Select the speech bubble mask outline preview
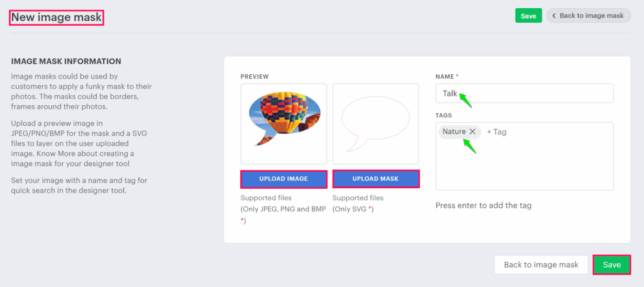The width and height of the screenshot is (644, 287). [x=375, y=123]
